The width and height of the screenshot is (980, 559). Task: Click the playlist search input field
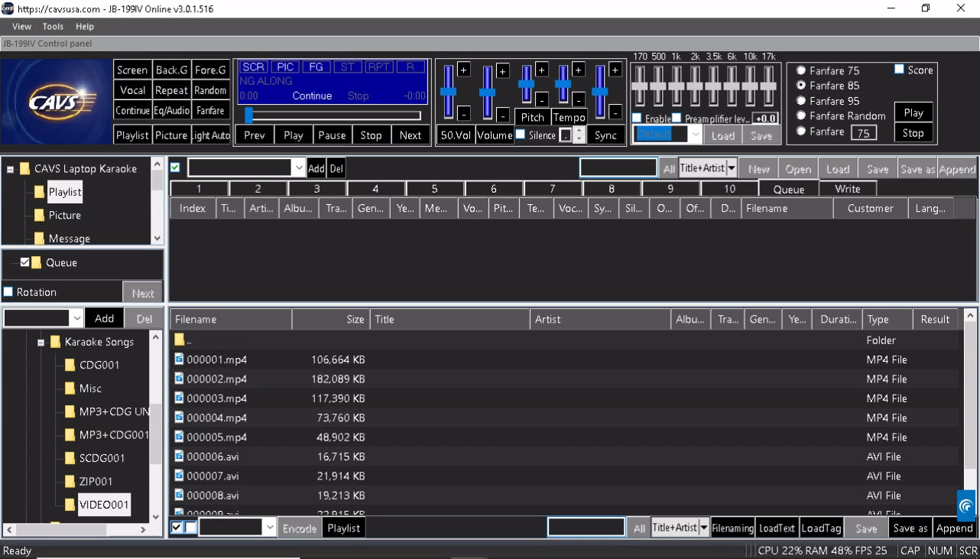(x=618, y=168)
